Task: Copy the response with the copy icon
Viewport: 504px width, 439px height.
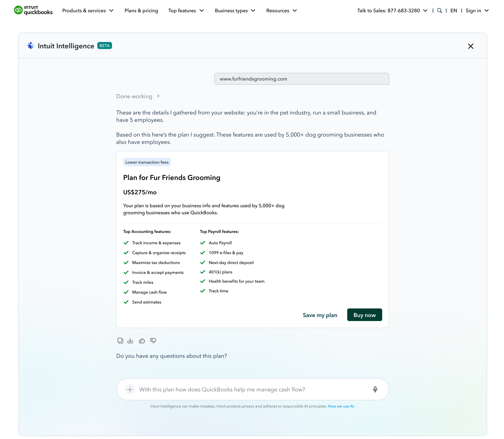Action: pos(120,340)
